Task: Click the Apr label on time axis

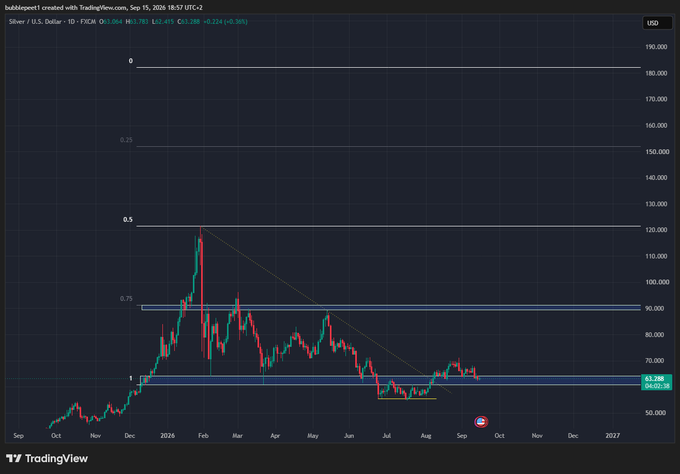Action: pyautogui.click(x=275, y=435)
